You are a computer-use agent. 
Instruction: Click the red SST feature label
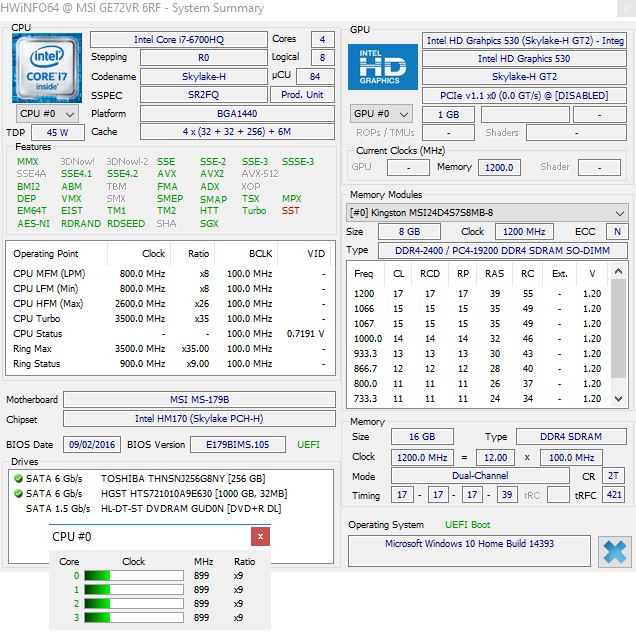[x=290, y=211]
